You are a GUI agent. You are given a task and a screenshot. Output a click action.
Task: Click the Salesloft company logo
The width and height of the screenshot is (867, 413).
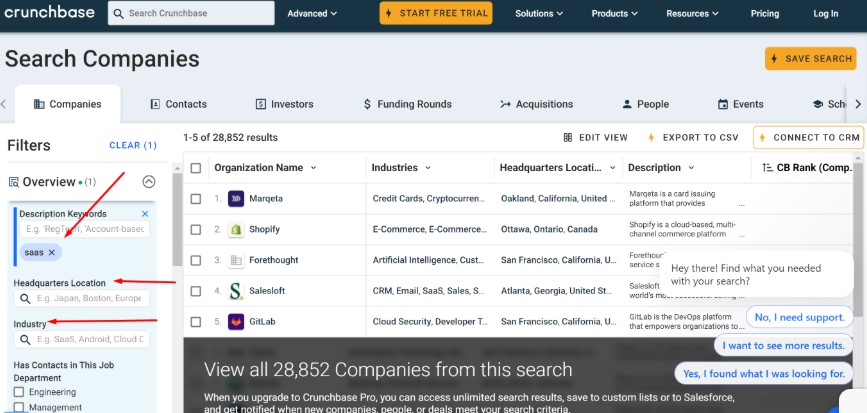click(x=236, y=291)
